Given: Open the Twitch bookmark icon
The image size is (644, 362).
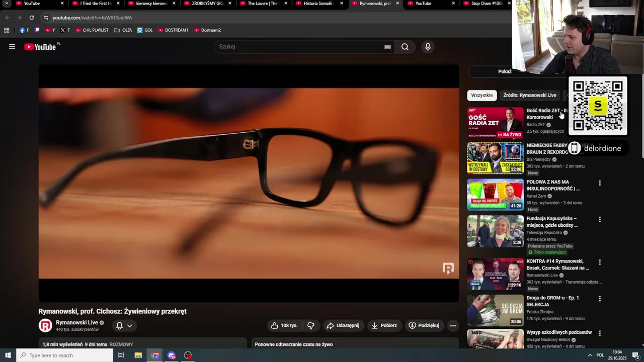Looking at the screenshot, I should click(37, 30).
